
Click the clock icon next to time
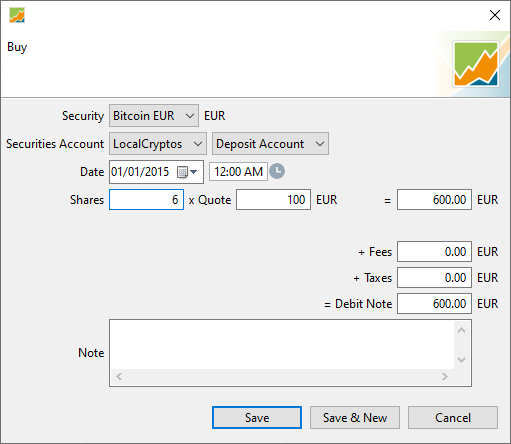tap(277, 171)
